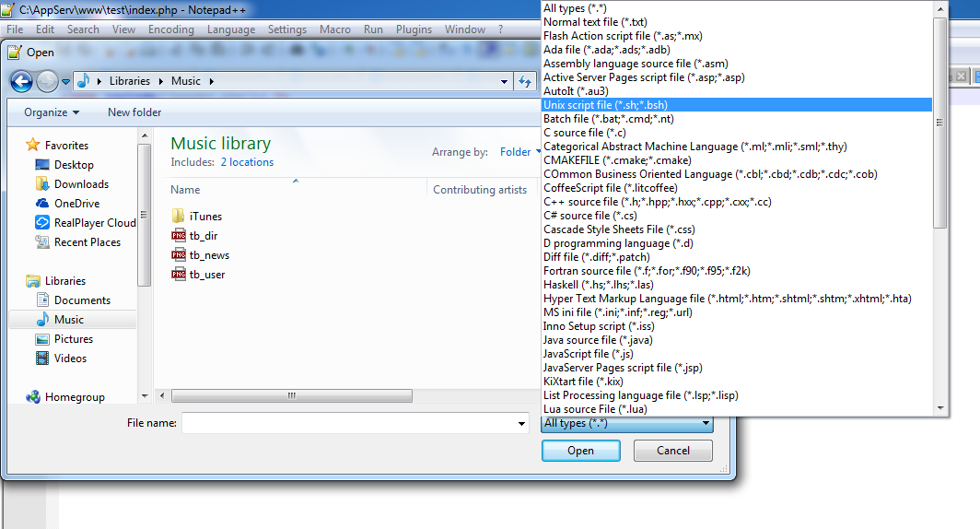This screenshot has height=529, width=980.
Task: Open the address bar history dropdown
Action: (504, 81)
